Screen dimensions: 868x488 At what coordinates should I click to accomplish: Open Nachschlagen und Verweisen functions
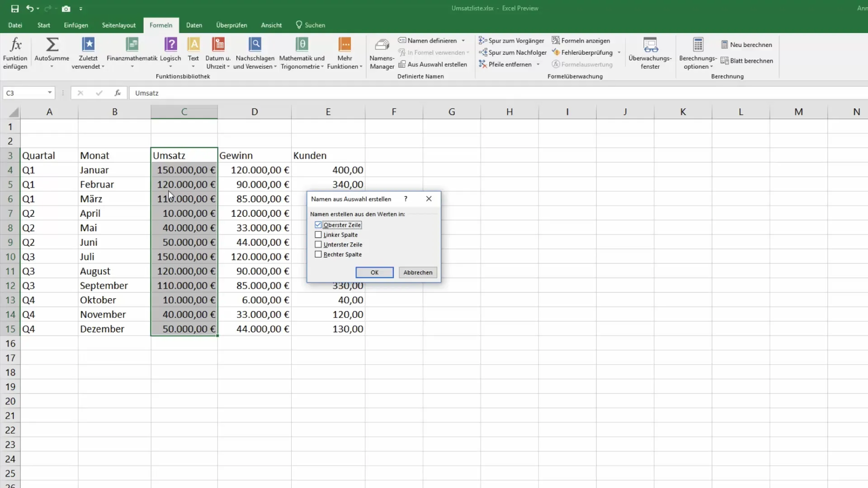tap(255, 53)
